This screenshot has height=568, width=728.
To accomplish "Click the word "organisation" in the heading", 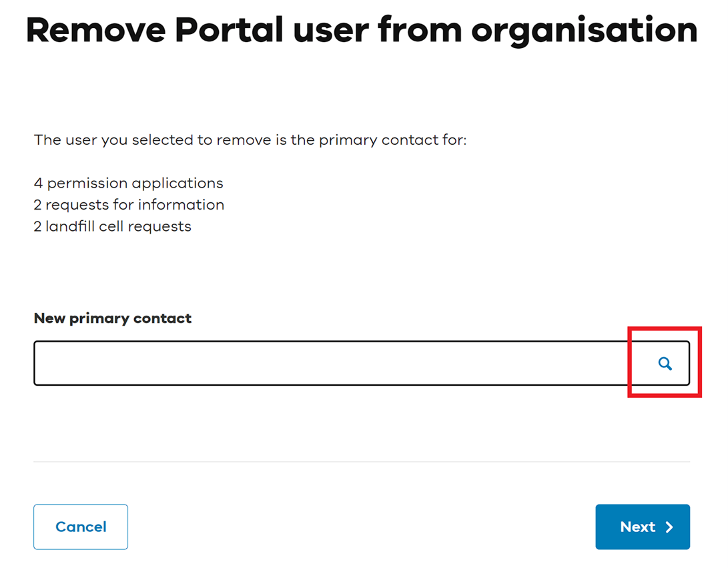I will coord(585,30).
